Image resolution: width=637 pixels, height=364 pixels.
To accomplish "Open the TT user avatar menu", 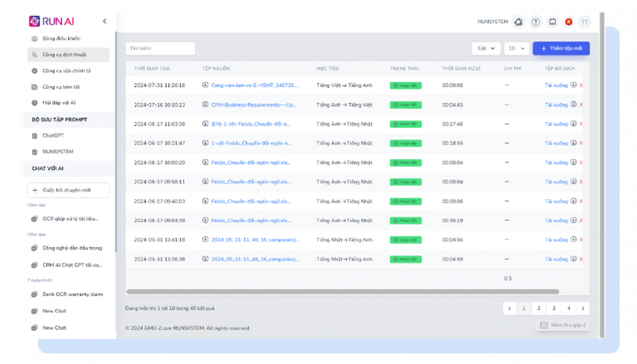I will 584,22.
